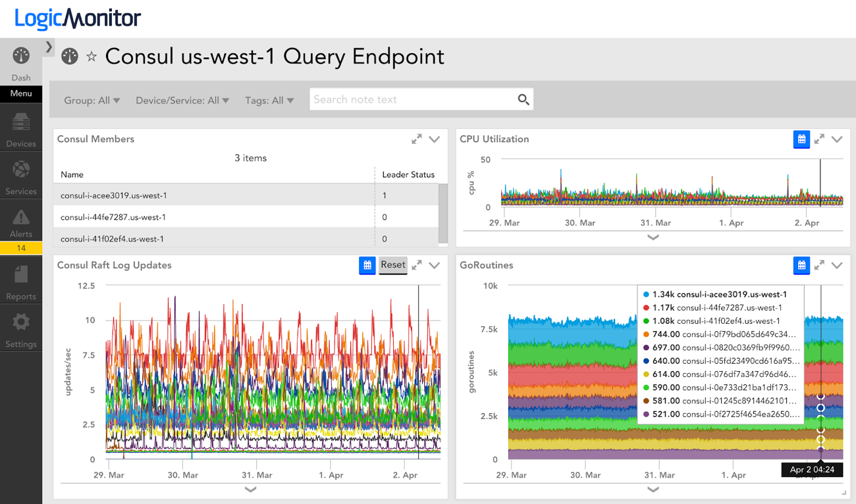
Task: Open the GoRoutines widget options chevron
Action: coord(837,265)
